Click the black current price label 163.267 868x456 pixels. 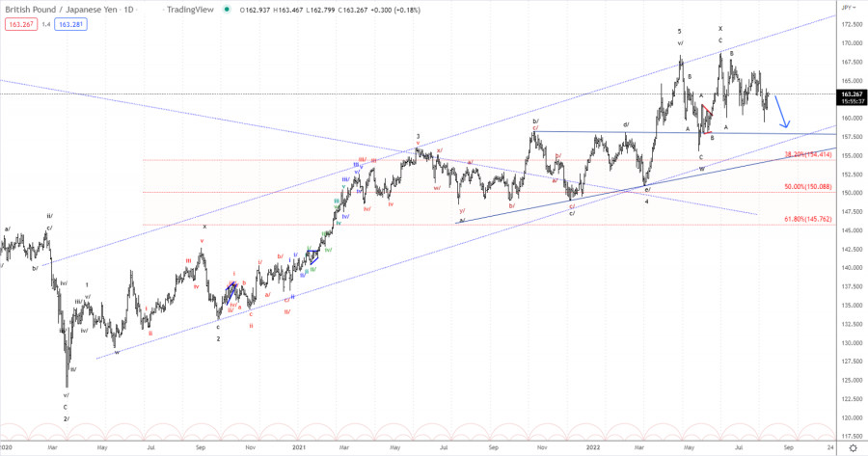click(x=852, y=94)
